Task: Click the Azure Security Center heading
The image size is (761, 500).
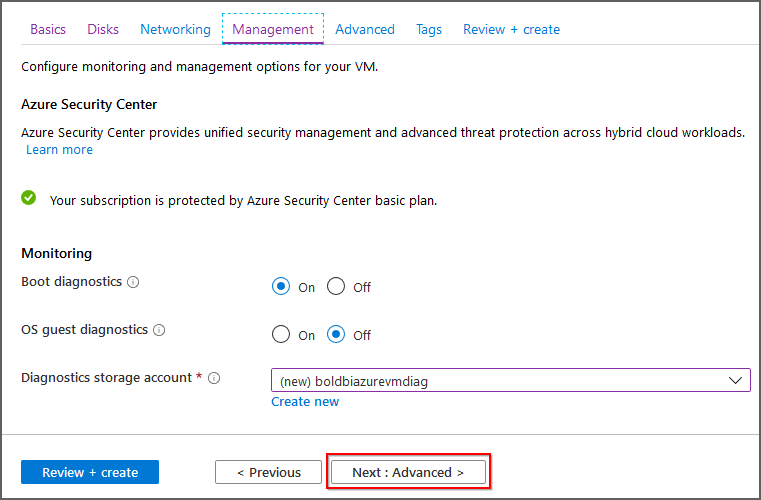Action: [89, 104]
